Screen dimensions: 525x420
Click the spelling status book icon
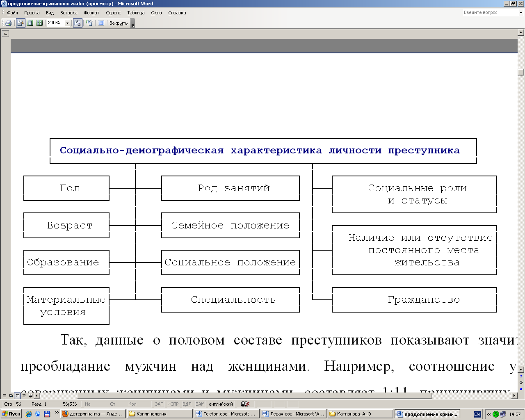245,404
